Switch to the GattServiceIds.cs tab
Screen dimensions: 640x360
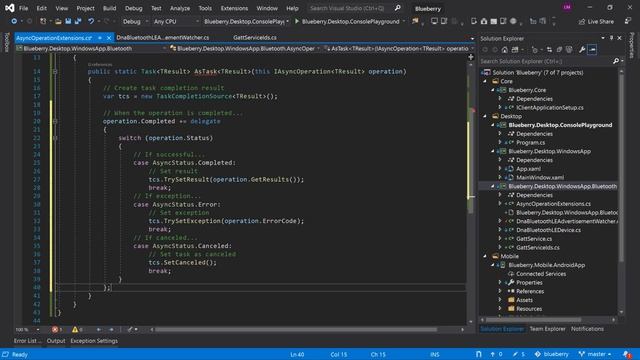point(255,38)
